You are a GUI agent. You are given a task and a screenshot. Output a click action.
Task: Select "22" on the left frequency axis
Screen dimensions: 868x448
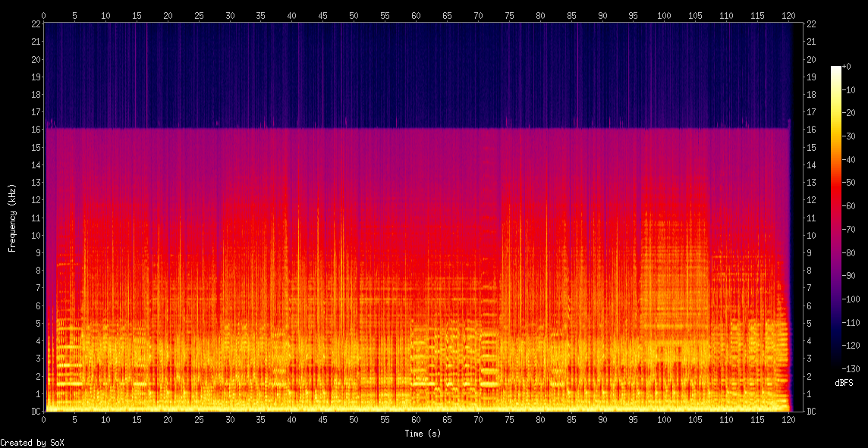click(36, 23)
